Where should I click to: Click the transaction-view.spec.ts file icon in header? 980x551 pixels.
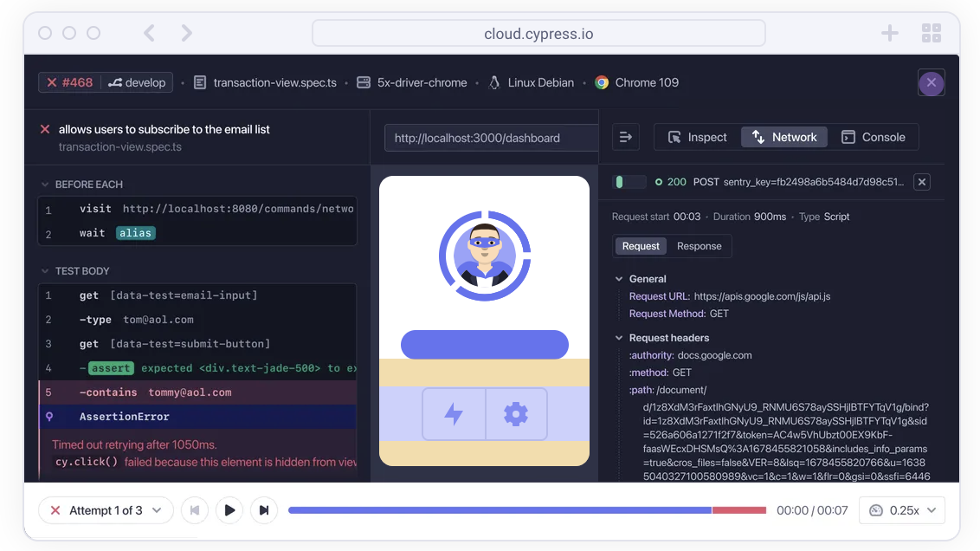click(x=200, y=82)
